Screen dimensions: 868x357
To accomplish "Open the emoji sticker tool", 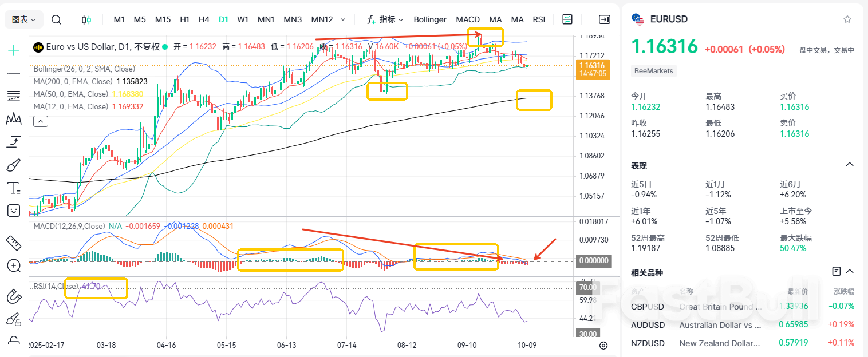I will 13,211.
